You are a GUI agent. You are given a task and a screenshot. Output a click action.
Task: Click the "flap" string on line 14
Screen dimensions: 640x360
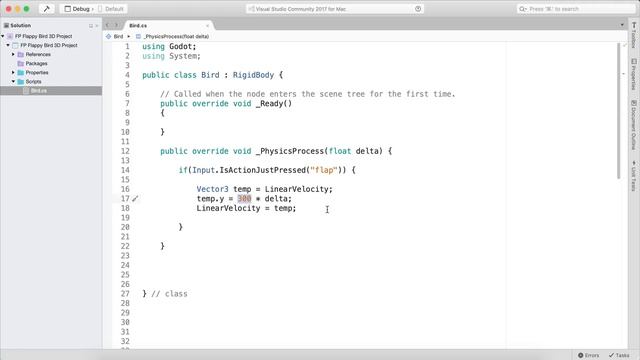pyautogui.click(x=324, y=170)
